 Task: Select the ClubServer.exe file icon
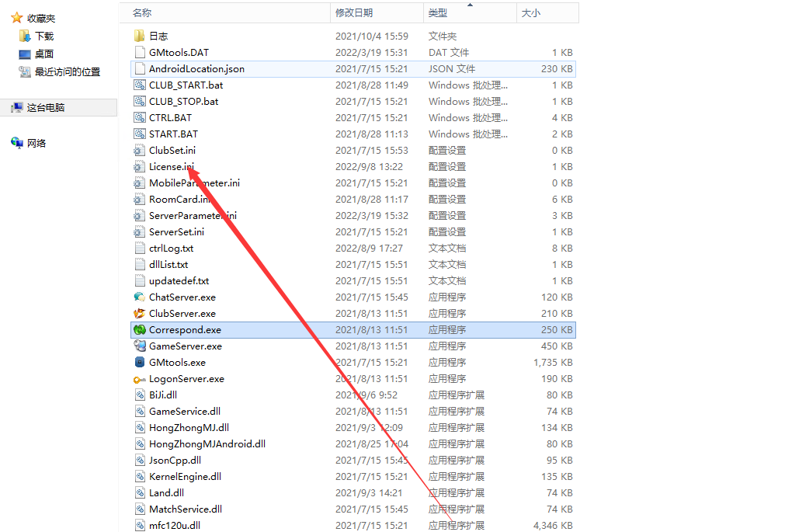pyautogui.click(x=140, y=314)
